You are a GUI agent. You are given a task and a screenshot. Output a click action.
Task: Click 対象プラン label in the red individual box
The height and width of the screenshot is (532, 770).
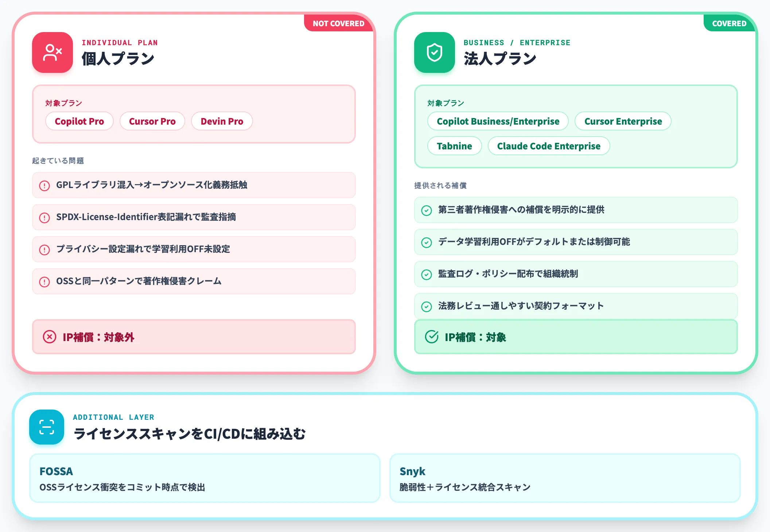(64, 103)
